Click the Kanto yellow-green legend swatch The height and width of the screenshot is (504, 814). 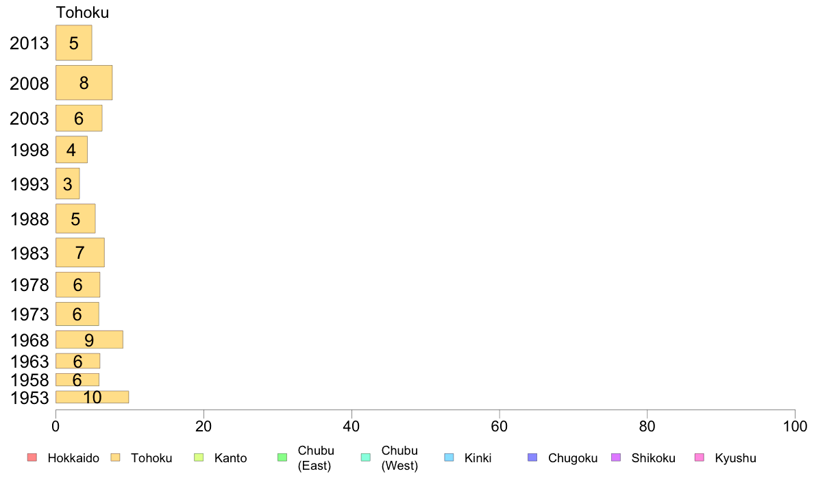(x=199, y=457)
